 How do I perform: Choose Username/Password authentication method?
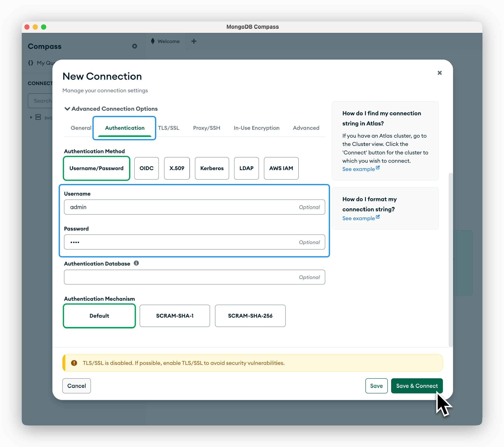tap(96, 168)
